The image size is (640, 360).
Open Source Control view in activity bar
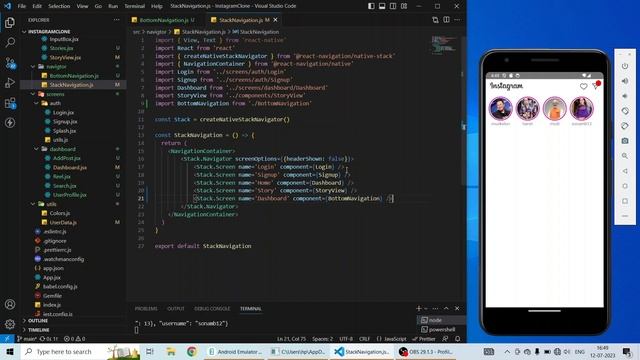(10, 62)
